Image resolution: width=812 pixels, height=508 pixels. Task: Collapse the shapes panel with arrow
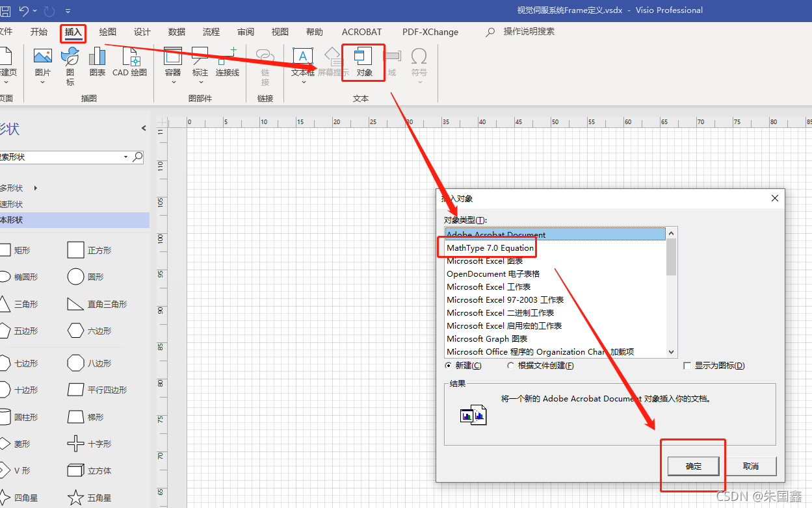coord(144,129)
